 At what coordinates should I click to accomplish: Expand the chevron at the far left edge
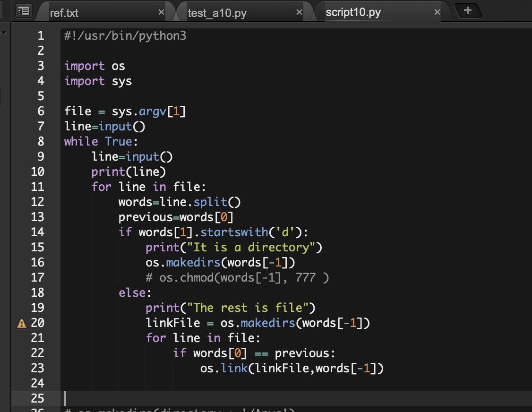tap(4, 32)
